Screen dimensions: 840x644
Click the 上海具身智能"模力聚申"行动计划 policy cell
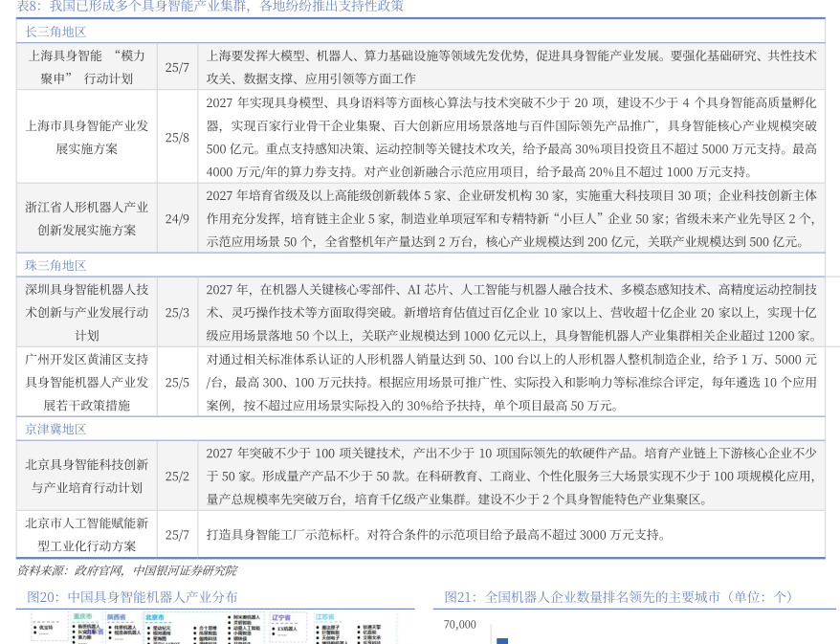[x=86, y=67]
